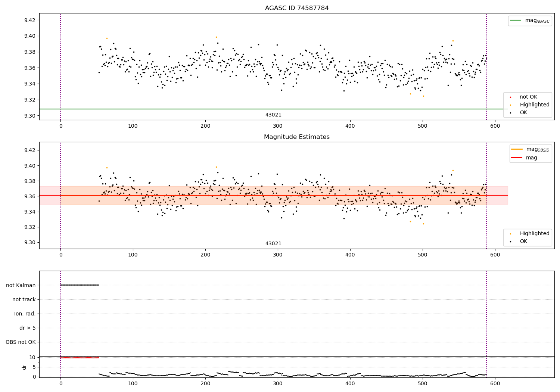
Task: Click the 9.36 y-tick in the Magnitude Estimates plot
Action: [x=29, y=196]
